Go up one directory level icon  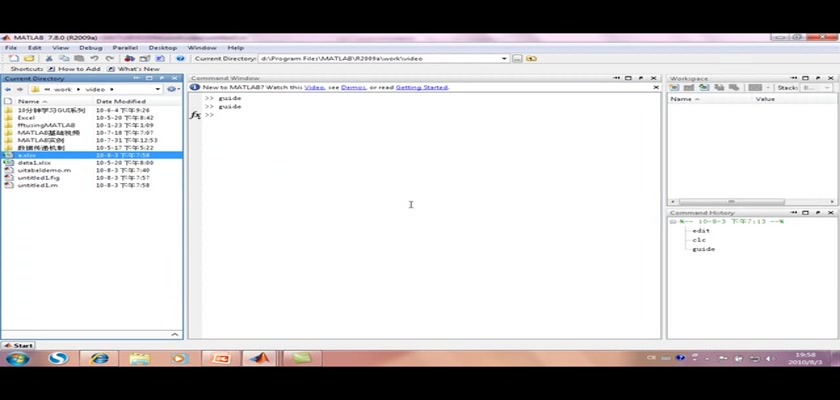click(x=531, y=58)
